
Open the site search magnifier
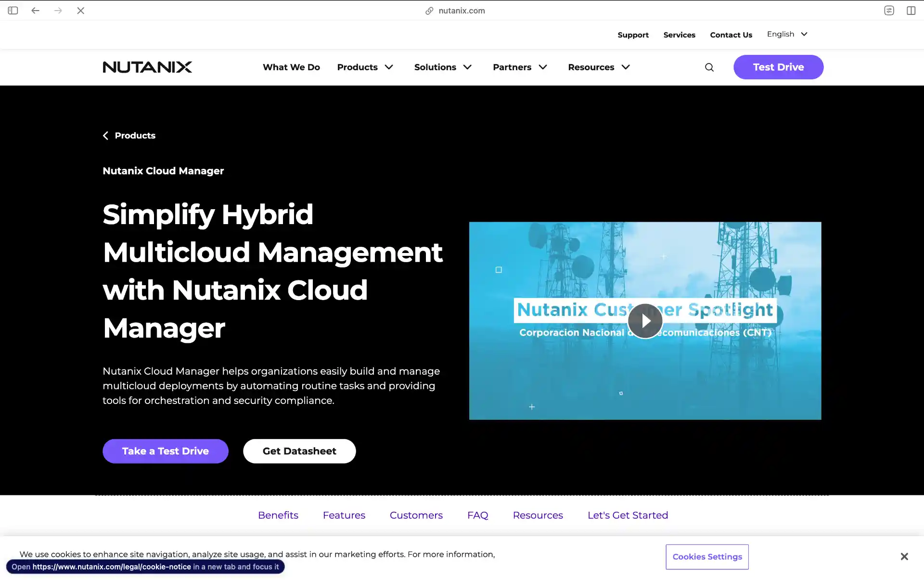709,67
